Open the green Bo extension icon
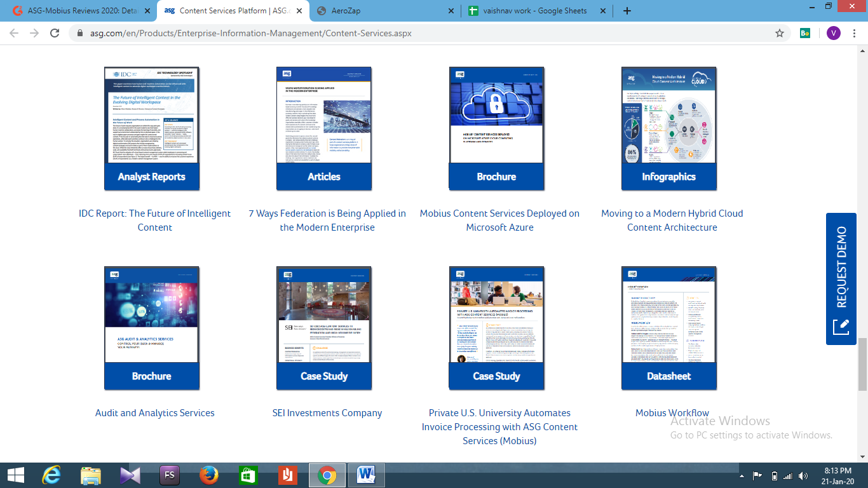 [x=805, y=33]
